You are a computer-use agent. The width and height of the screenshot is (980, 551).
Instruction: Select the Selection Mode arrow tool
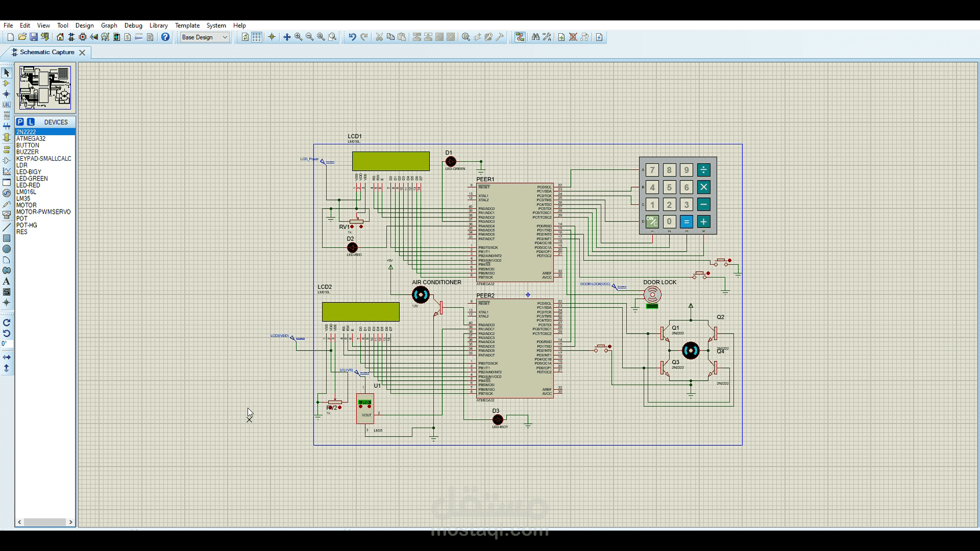(7, 72)
